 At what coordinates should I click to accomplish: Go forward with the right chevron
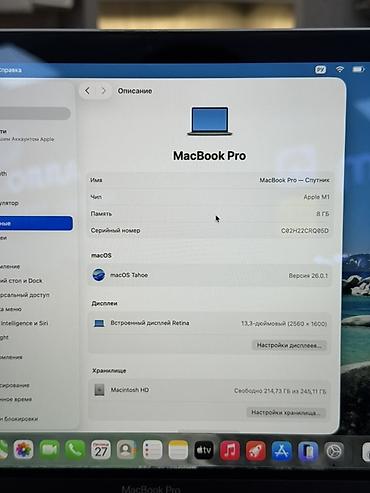click(x=103, y=91)
